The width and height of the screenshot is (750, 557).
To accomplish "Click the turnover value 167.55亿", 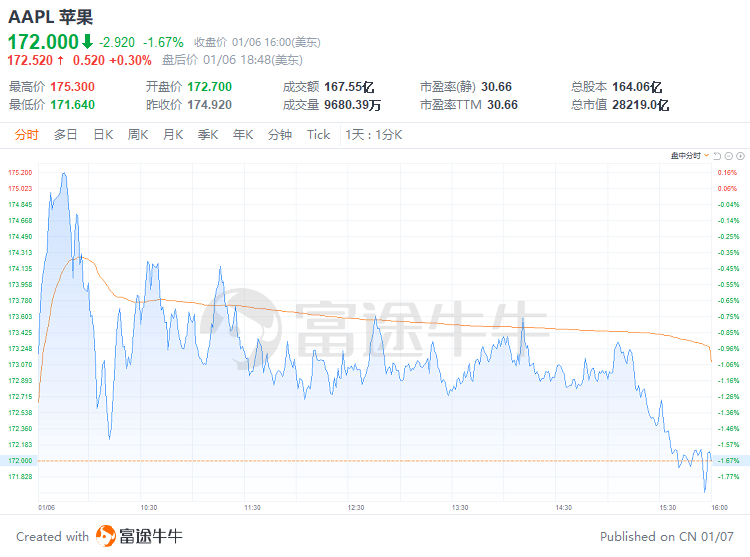I will pos(349,87).
